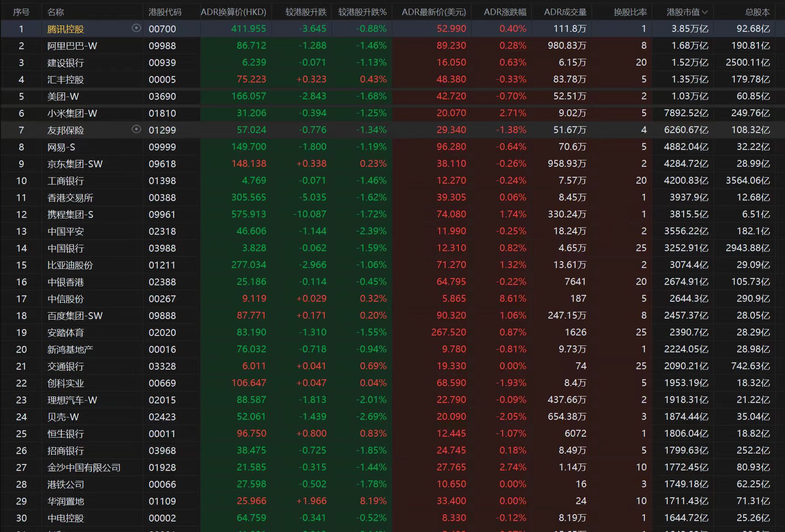Select the 中电控股 row name
Image resolution: width=785 pixels, height=532 pixels.
click(x=66, y=518)
